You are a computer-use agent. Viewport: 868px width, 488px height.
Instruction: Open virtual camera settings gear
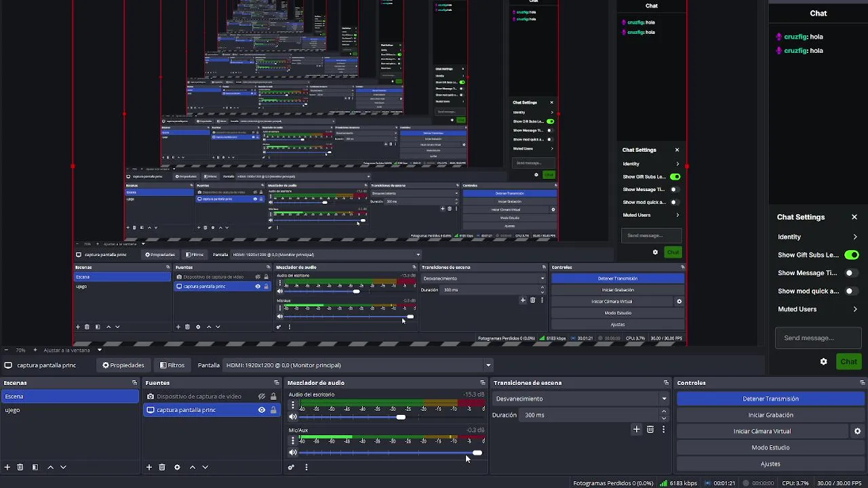click(857, 431)
